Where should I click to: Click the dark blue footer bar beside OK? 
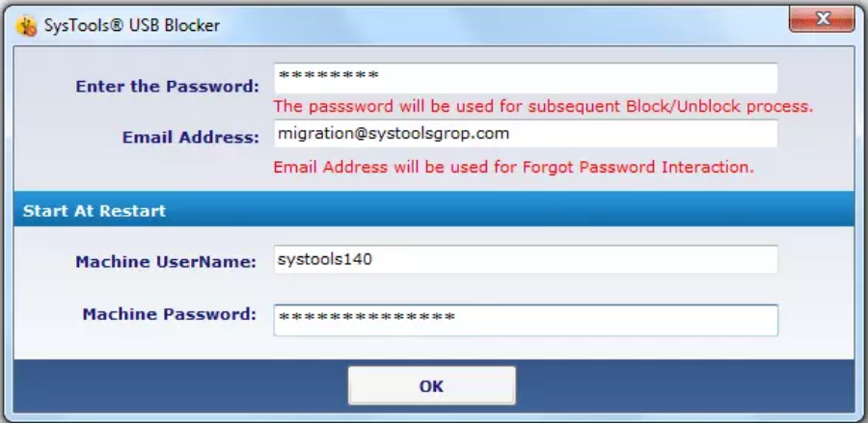(x=686, y=385)
